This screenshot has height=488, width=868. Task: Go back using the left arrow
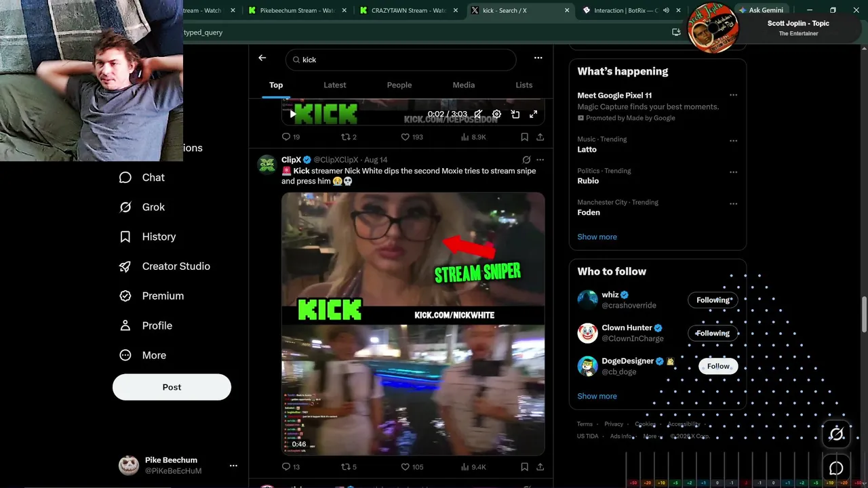pos(262,58)
